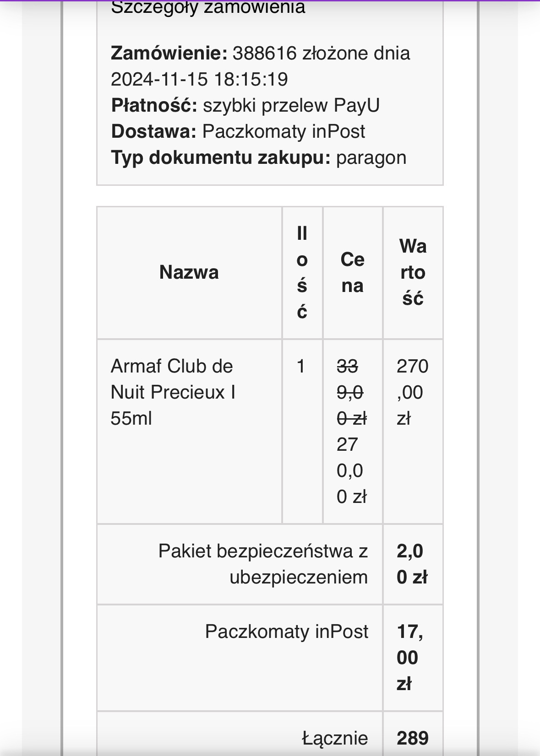Click the Dostawa label in order details
Viewport: 540px width, 756px height.
coord(154,132)
